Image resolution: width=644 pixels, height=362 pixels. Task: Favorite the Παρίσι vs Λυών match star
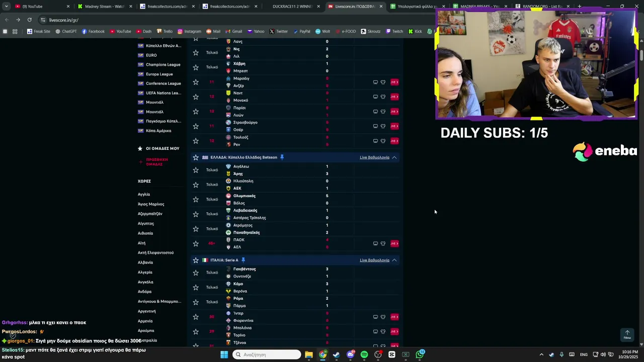pos(196,111)
